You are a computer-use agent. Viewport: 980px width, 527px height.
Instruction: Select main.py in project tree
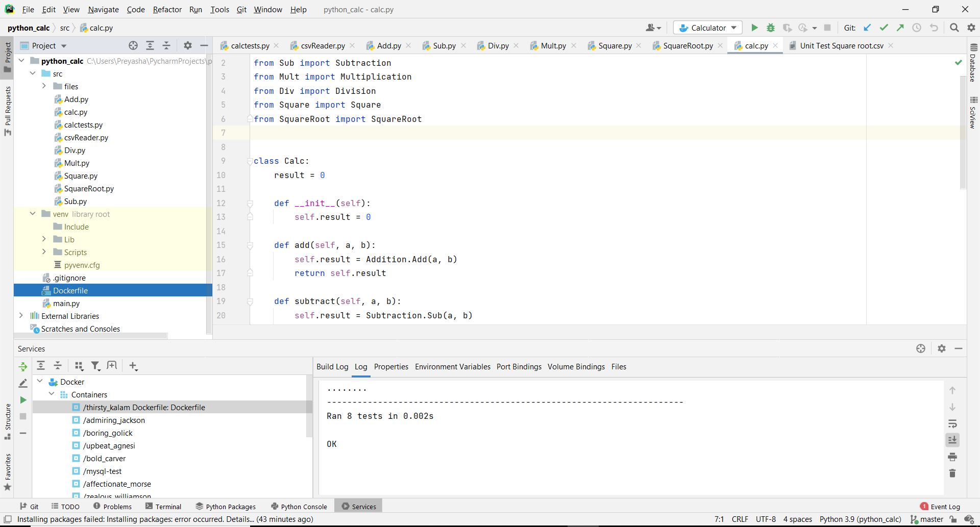66,303
